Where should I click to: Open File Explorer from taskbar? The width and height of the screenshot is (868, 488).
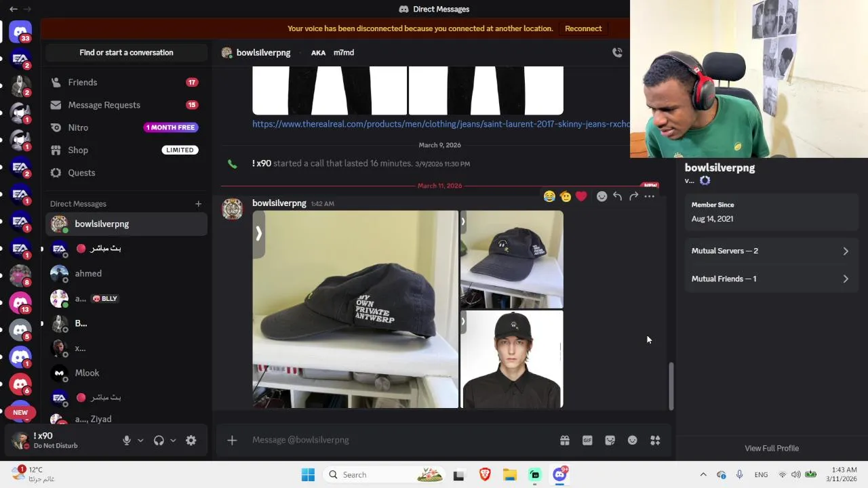510,474
